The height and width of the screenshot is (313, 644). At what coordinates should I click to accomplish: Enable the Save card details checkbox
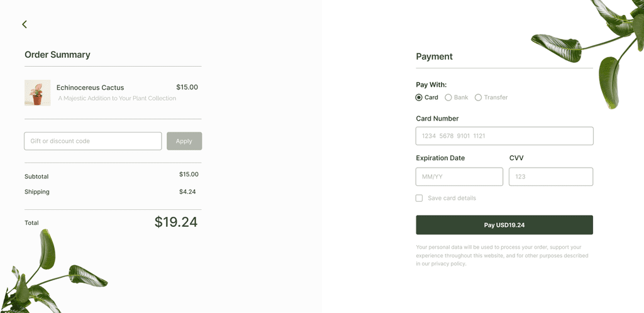pyautogui.click(x=419, y=198)
